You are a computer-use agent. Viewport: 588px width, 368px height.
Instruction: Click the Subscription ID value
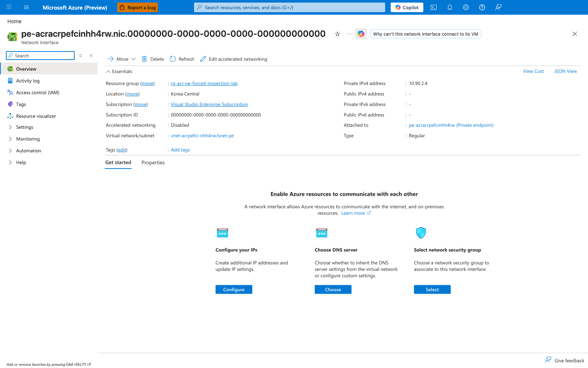point(216,115)
